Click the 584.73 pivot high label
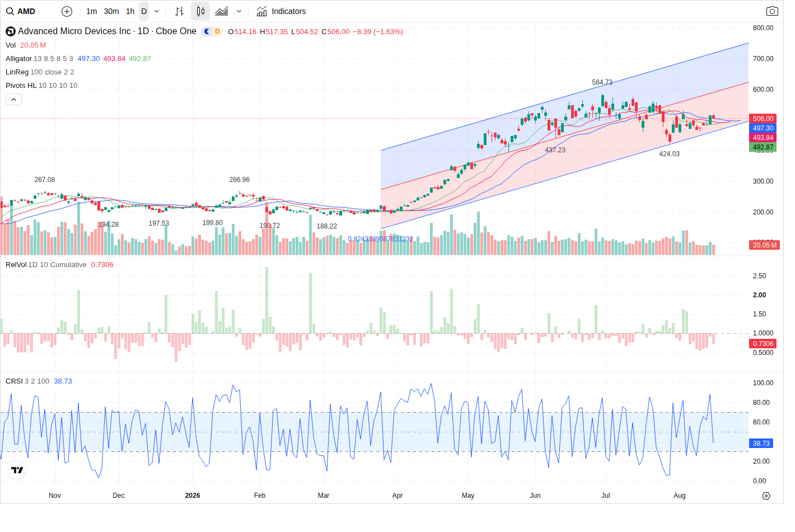The height and width of the screenshot is (532, 795). pyautogui.click(x=602, y=82)
